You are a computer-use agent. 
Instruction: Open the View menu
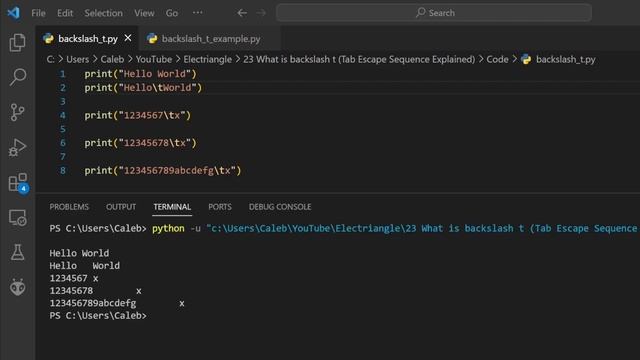(144, 13)
